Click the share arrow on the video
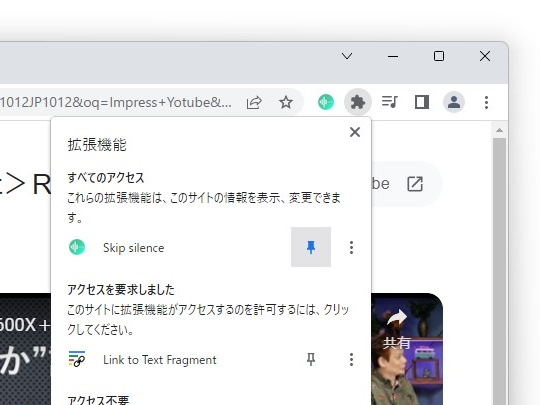Viewport: 540px width, 405px height. (397, 318)
